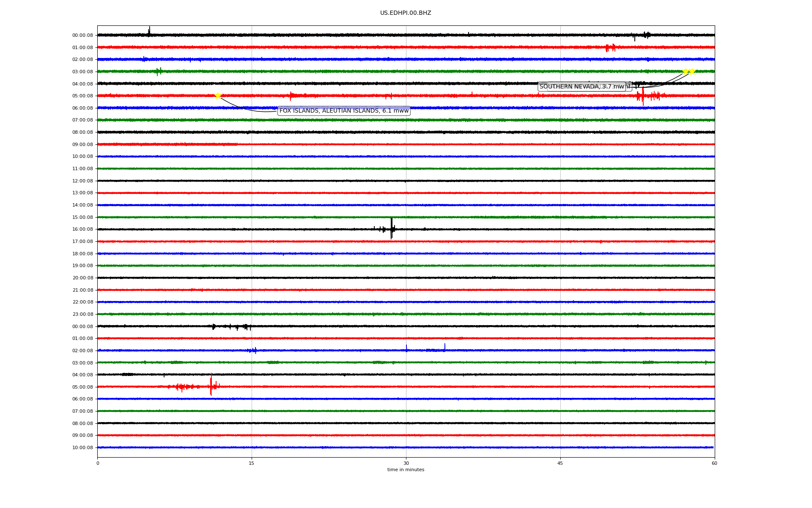Click the 30 minute x-axis tick label
Viewport: 812px width, 508px height.
coord(406,463)
